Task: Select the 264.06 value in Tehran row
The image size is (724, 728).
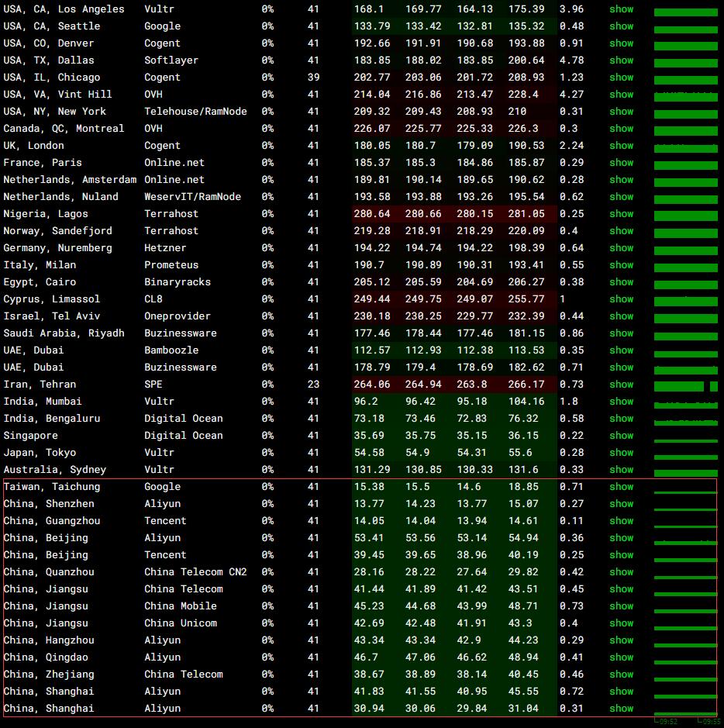Action: pos(372,385)
